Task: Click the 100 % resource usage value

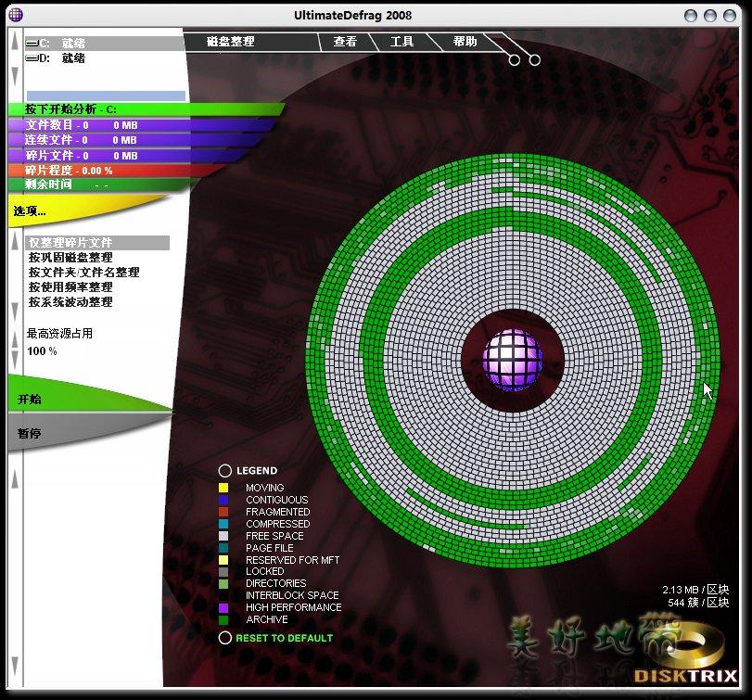Action: pyautogui.click(x=43, y=351)
